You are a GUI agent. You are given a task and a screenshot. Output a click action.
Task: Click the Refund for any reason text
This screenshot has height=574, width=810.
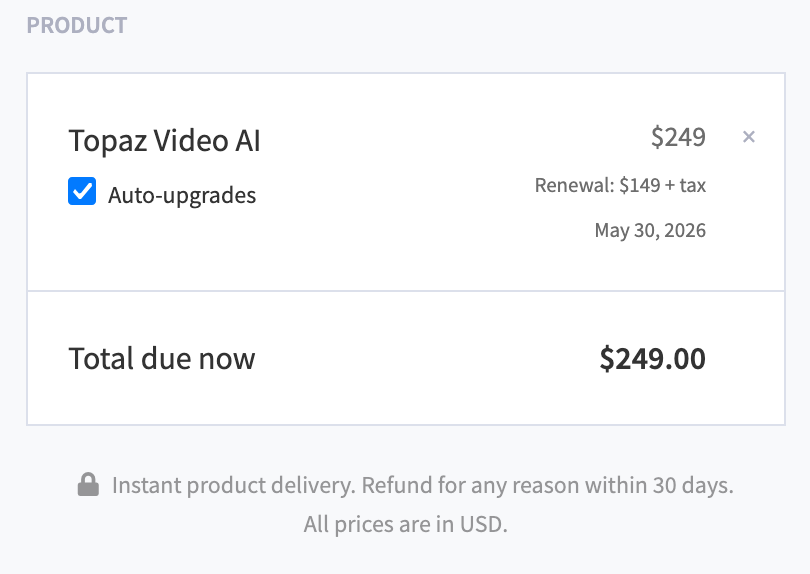[470, 487]
